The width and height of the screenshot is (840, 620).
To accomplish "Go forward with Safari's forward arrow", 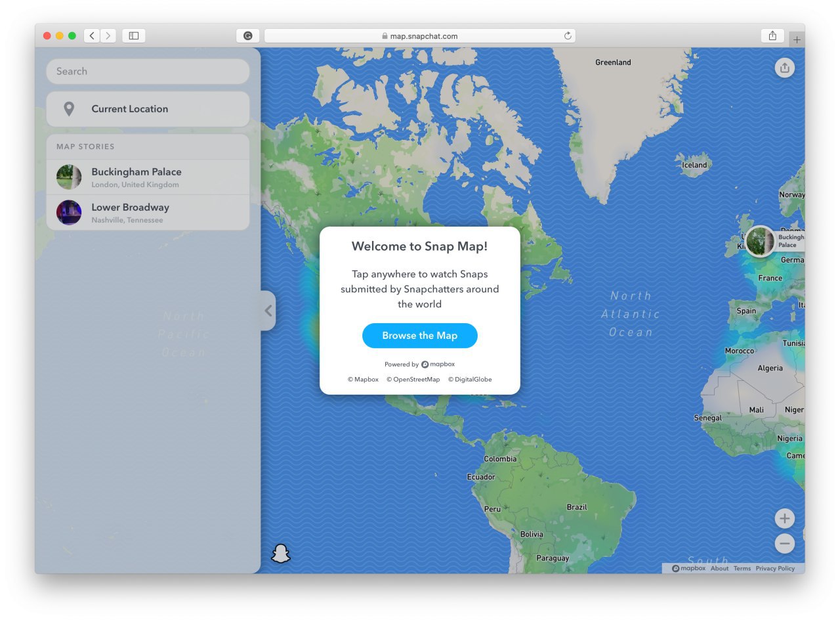I will [108, 35].
